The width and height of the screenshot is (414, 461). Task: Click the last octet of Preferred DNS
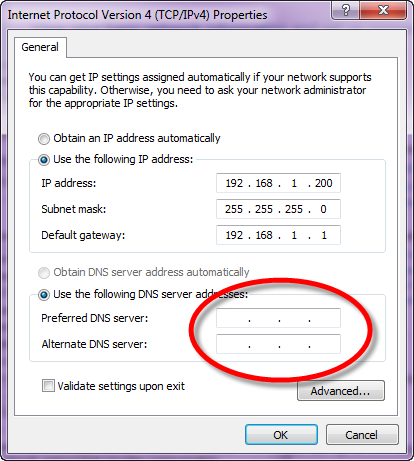[x=325, y=318]
